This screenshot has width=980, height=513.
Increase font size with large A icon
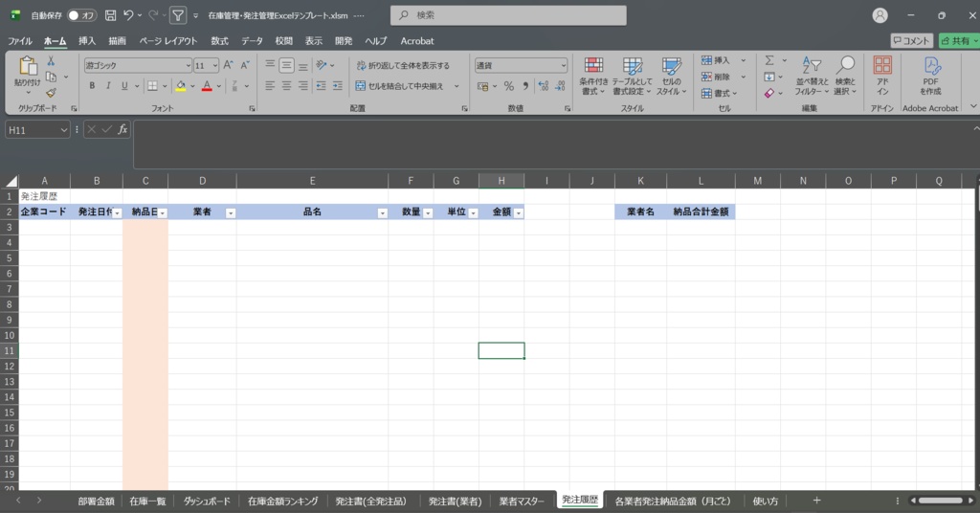pyautogui.click(x=228, y=65)
